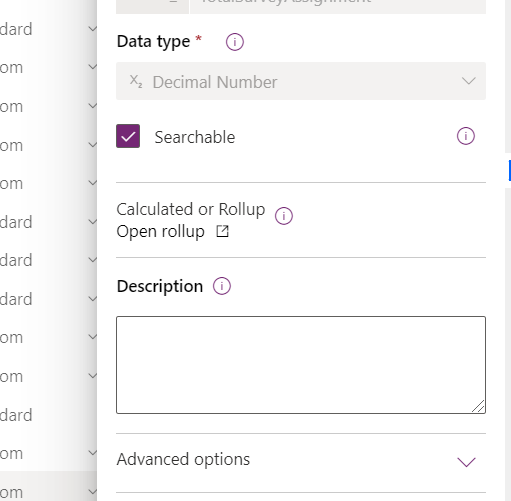This screenshot has height=501, width=511.
Task: Click the Calculated or Rollup label
Action: [191, 209]
